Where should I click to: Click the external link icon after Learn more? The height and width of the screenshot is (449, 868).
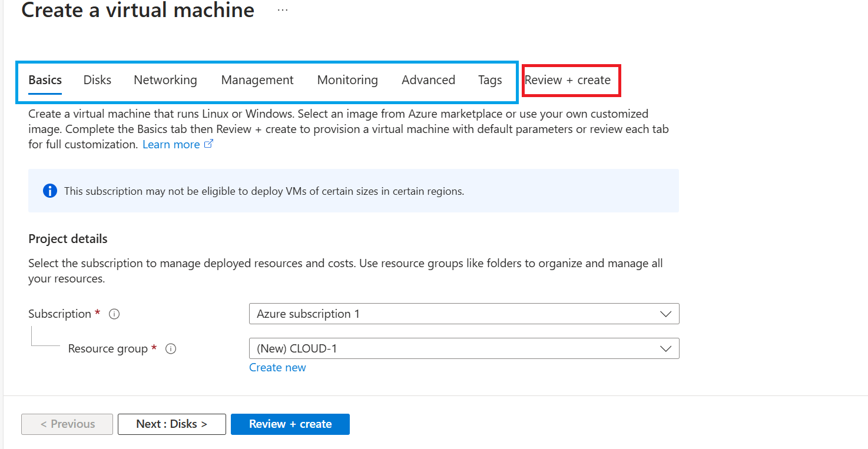click(208, 144)
